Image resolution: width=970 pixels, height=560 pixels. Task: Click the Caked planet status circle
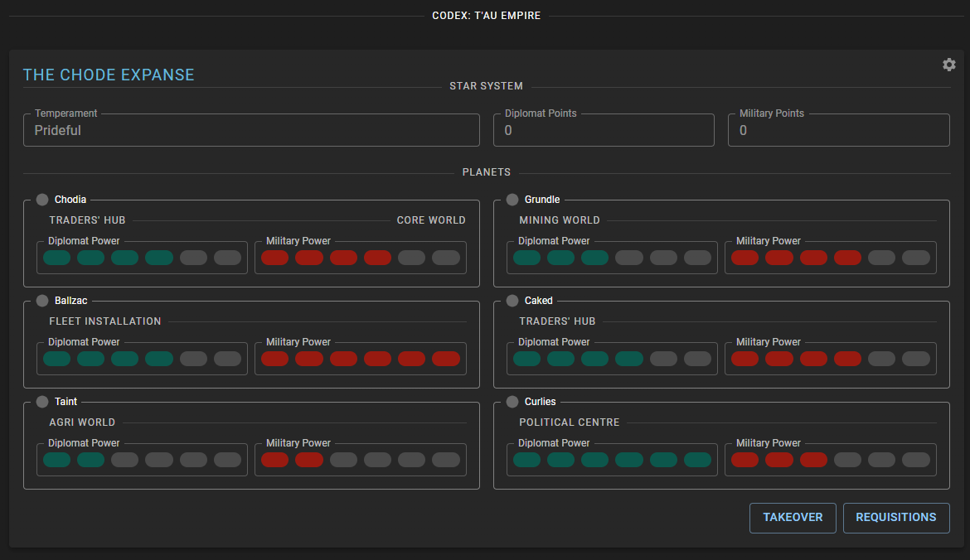[x=512, y=301]
